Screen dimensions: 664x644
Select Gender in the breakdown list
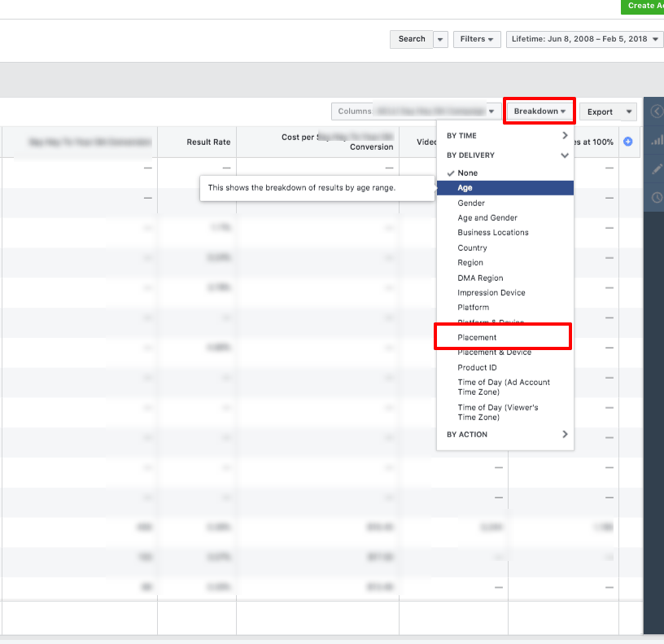(x=471, y=204)
